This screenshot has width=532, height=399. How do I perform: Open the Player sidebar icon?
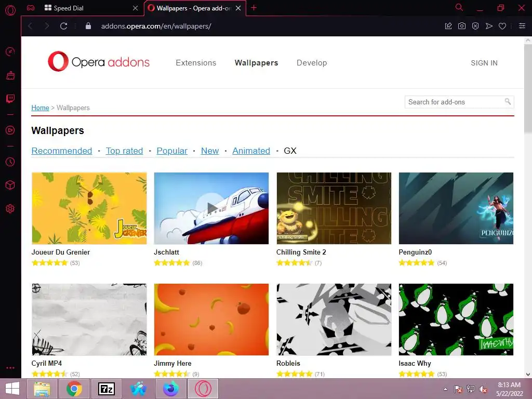pyautogui.click(x=10, y=130)
